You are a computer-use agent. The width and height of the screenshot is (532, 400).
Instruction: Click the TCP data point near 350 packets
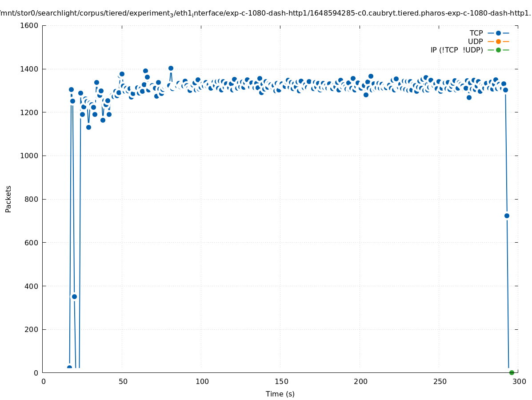click(x=74, y=296)
